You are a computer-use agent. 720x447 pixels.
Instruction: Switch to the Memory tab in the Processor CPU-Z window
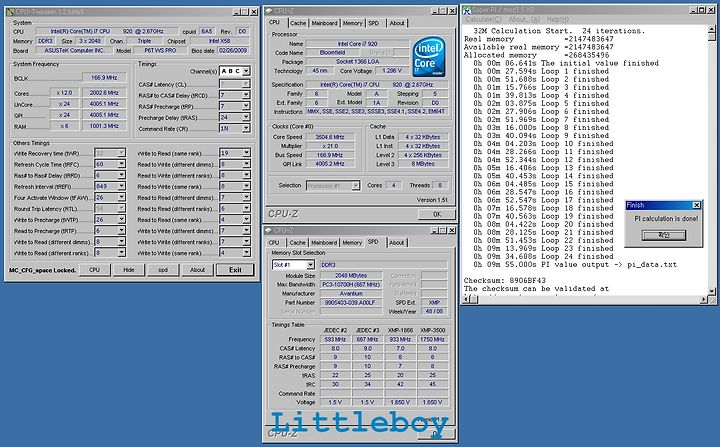pyautogui.click(x=352, y=23)
